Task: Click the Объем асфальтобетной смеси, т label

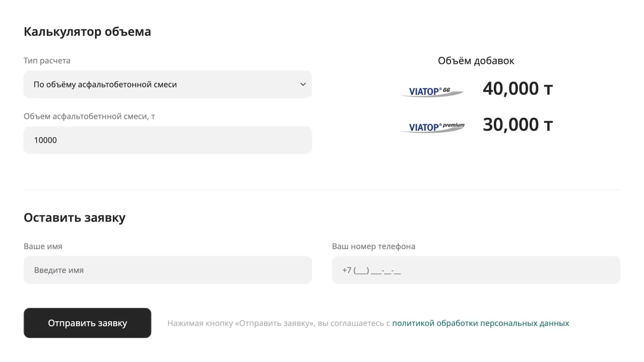Action: (90, 116)
